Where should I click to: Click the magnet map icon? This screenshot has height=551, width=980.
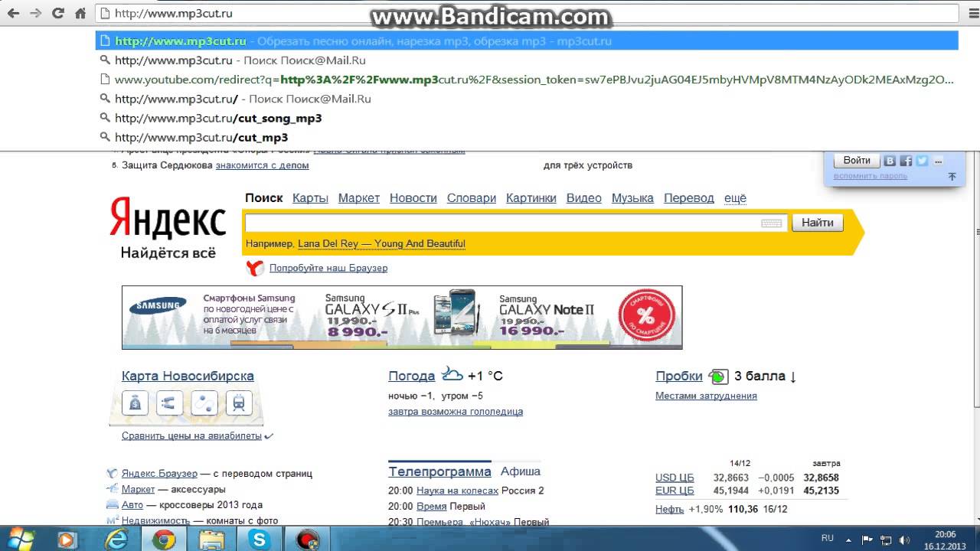coord(170,403)
